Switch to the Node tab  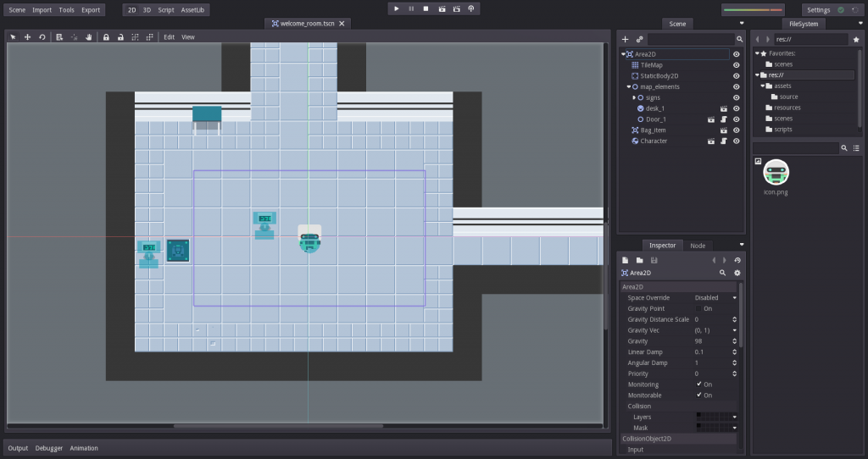point(698,246)
